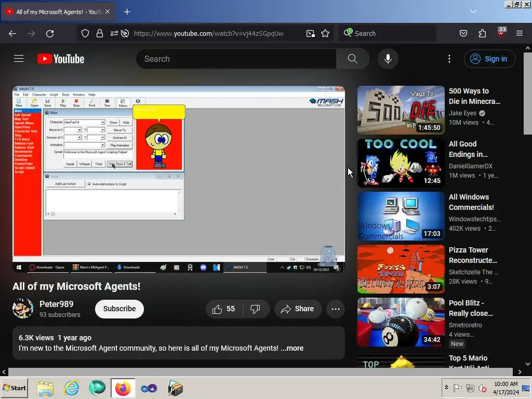Click the DanielGamerDX channel name
This screenshot has width=532, height=399.
470,166
